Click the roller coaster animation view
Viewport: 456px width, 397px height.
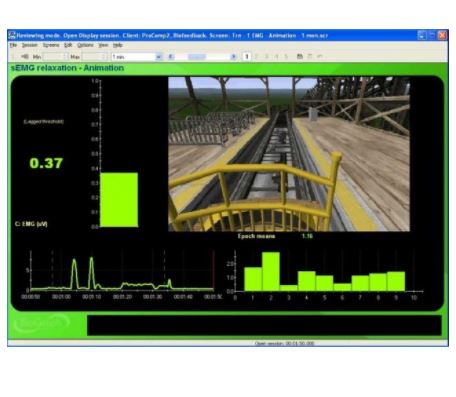[289, 154]
